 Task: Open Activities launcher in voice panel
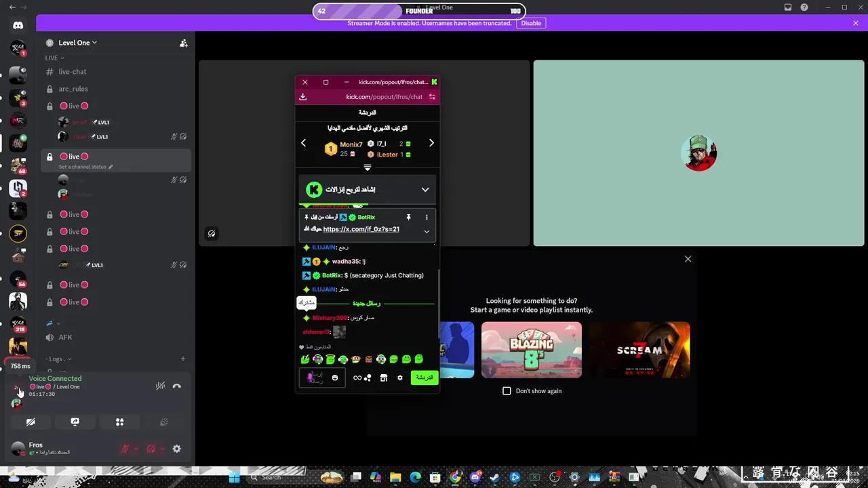point(119,422)
